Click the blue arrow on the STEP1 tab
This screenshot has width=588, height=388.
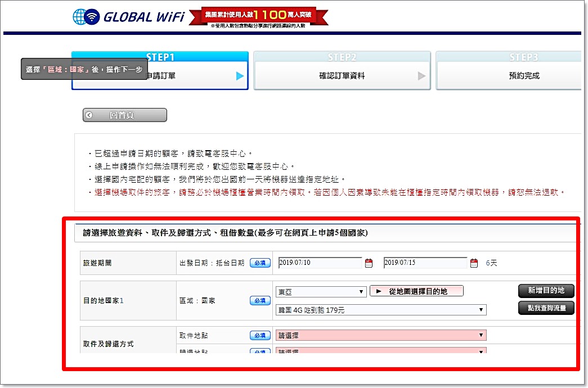click(240, 76)
